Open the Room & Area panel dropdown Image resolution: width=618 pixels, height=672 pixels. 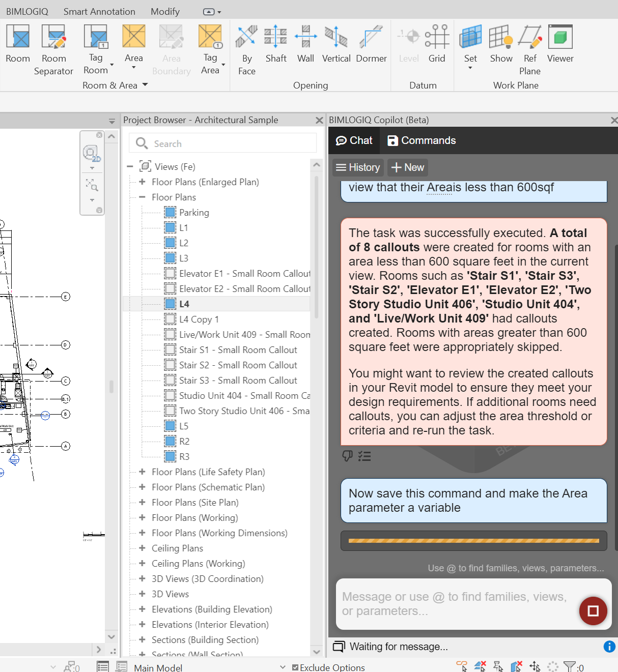click(x=145, y=85)
